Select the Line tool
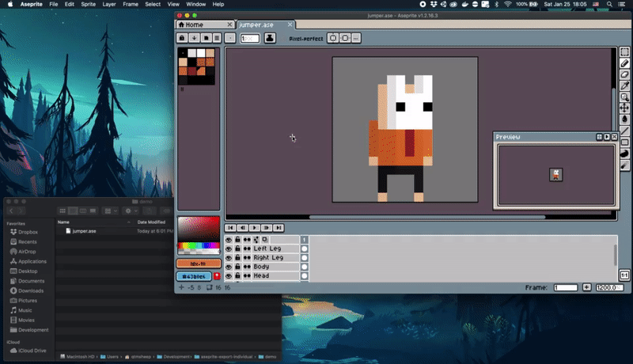The width and height of the screenshot is (633, 364). tap(624, 131)
